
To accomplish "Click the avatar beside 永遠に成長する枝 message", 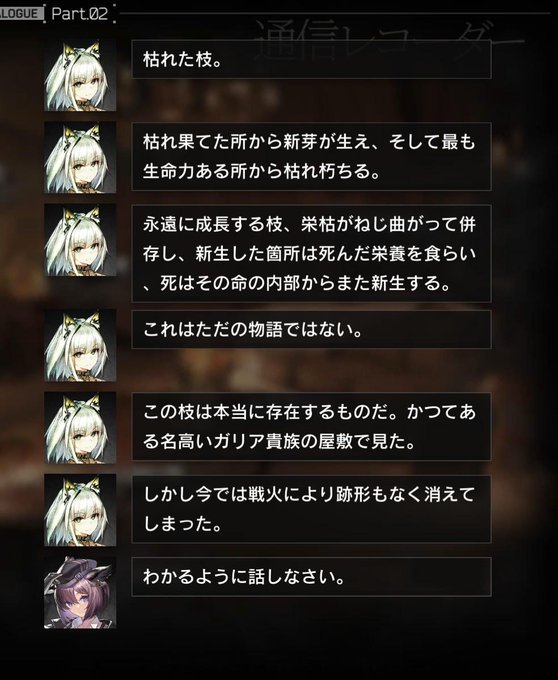I will (80, 240).
